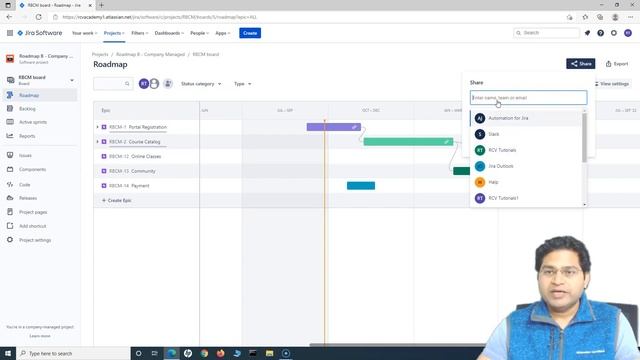Click the purple Portal Registration timeline bar
Screen dimensions: 640x360
click(x=333, y=127)
